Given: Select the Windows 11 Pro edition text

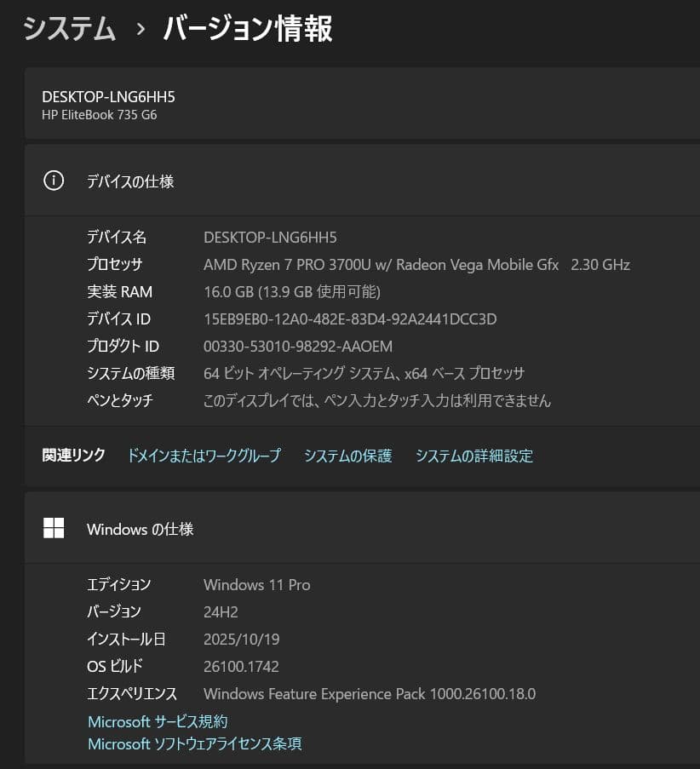Looking at the screenshot, I should pyautogui.click(x=256, y=584).
